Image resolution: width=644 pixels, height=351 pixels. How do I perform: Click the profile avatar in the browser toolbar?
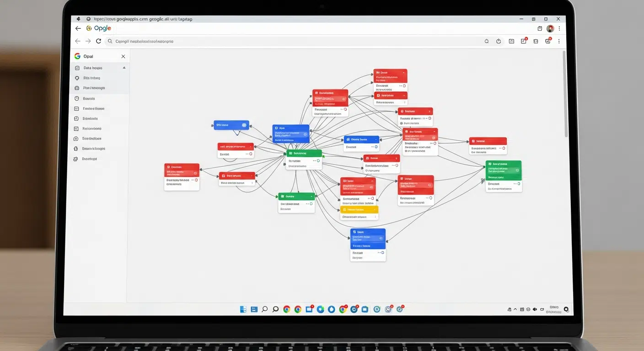550,28
